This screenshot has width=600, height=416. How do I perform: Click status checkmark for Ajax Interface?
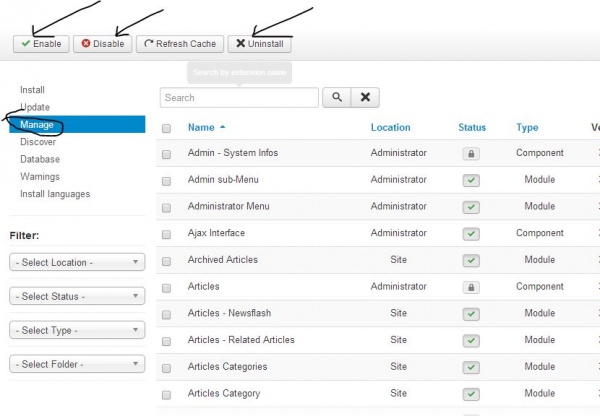pyautogui.click(x=470, y=233)
